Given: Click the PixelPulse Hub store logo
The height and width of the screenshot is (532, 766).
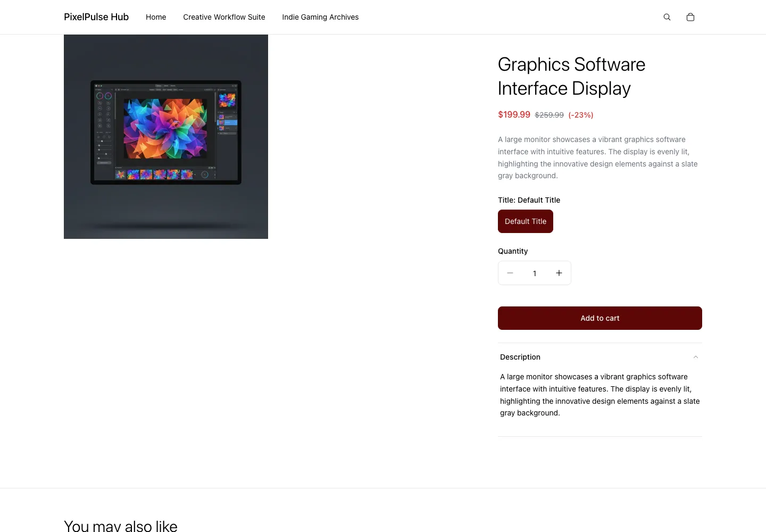Looking at the screenshot, I should [96, 17].
